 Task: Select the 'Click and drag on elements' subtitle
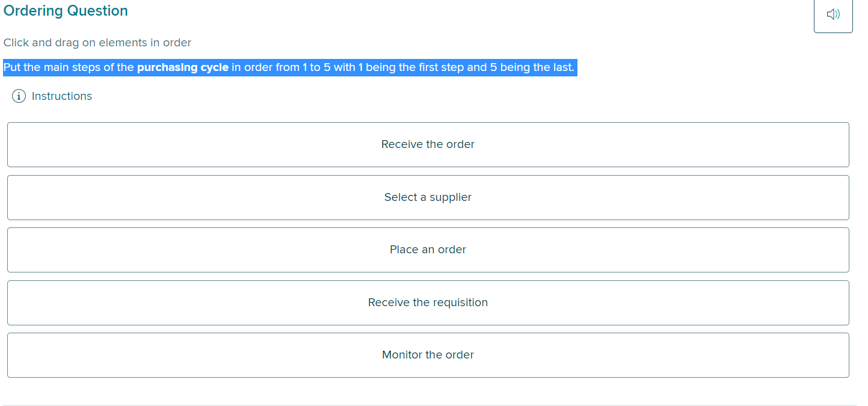click(x=97, y=43)
